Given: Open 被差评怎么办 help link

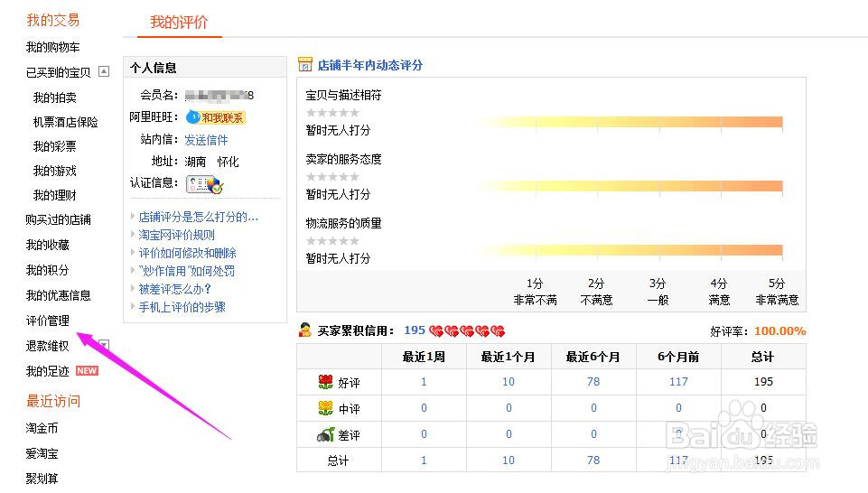Looking at the screenshot, I should 175,289.
